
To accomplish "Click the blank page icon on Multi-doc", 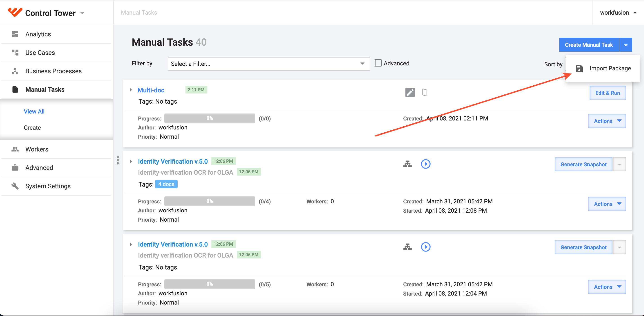I will pyautogui.click(x=425, y=92).
